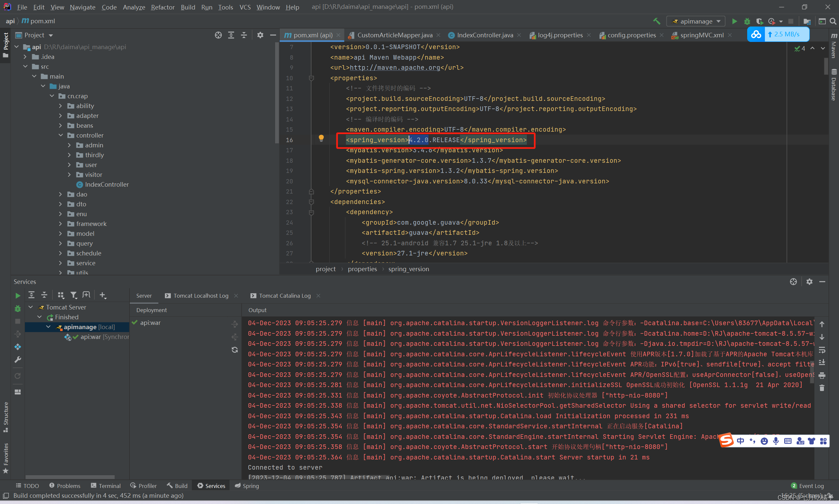Click the Run/Debug configuration dropdown
This screenshot has height=504, width=839.
pyautogui.click(x=696, y=22)
